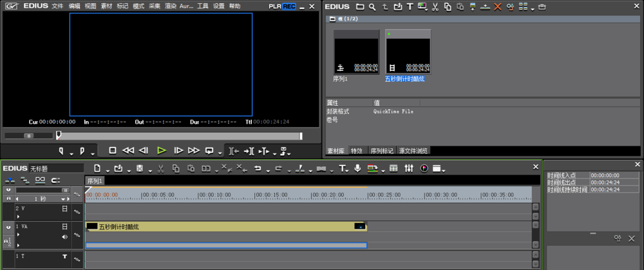This screenshot has width=644, height=270.
Task: Open the vectorscope color wheel icon
Action: coord(424,169)
